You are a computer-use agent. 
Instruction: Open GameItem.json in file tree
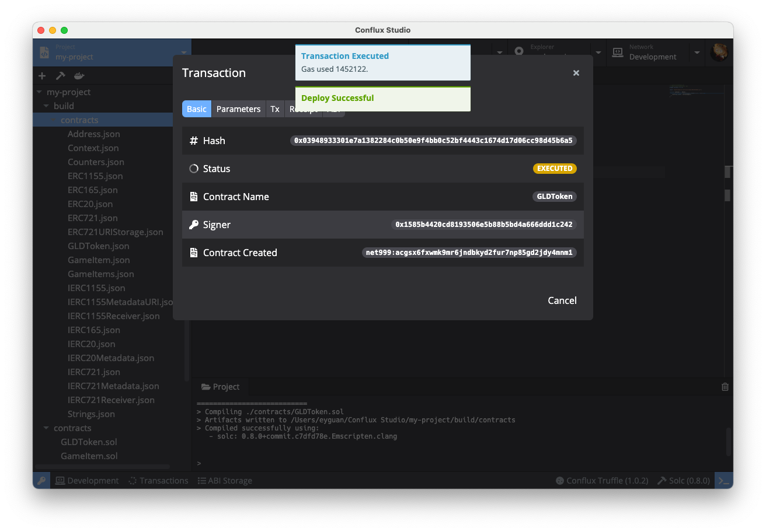[99, 260]
